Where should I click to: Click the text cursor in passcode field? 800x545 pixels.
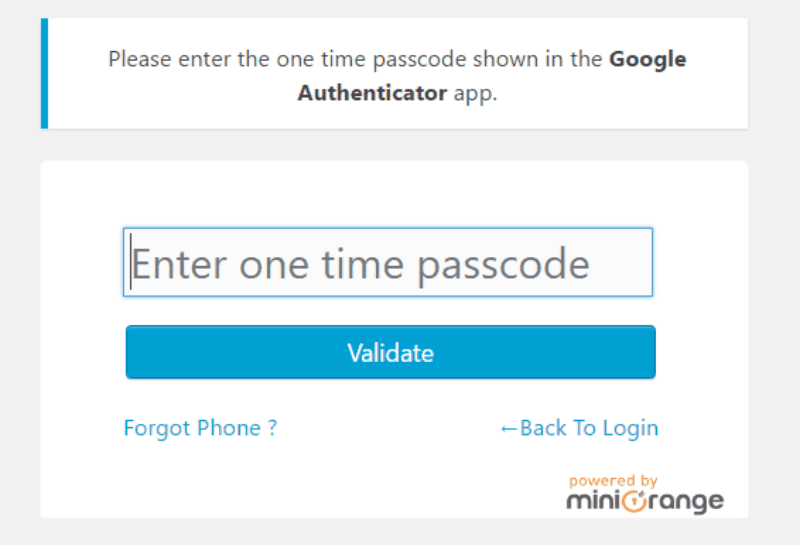[131, 262]
